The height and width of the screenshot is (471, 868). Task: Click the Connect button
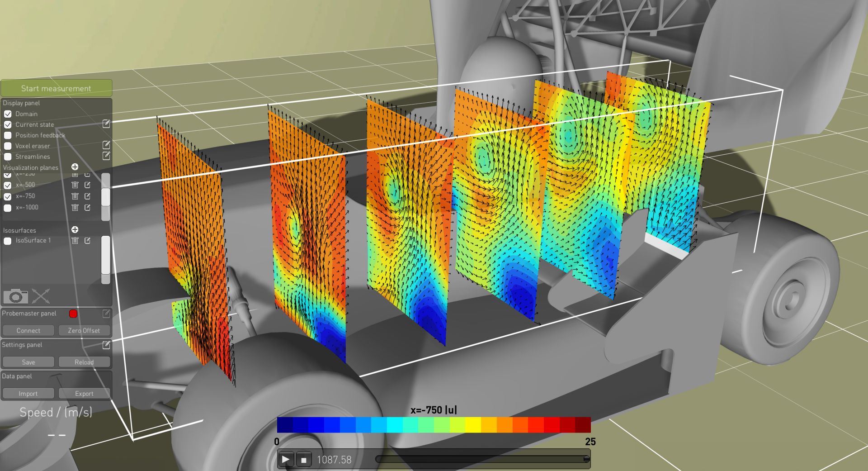tap(28, 330)
